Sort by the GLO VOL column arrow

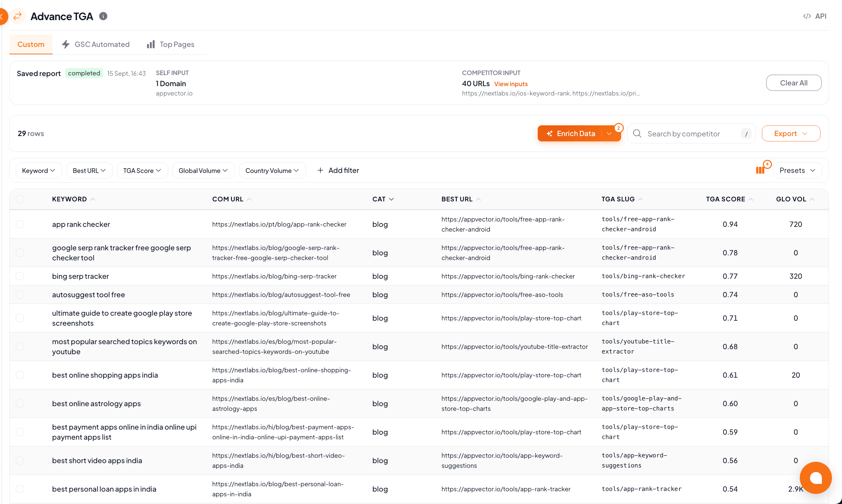click(x=812, y=199)
